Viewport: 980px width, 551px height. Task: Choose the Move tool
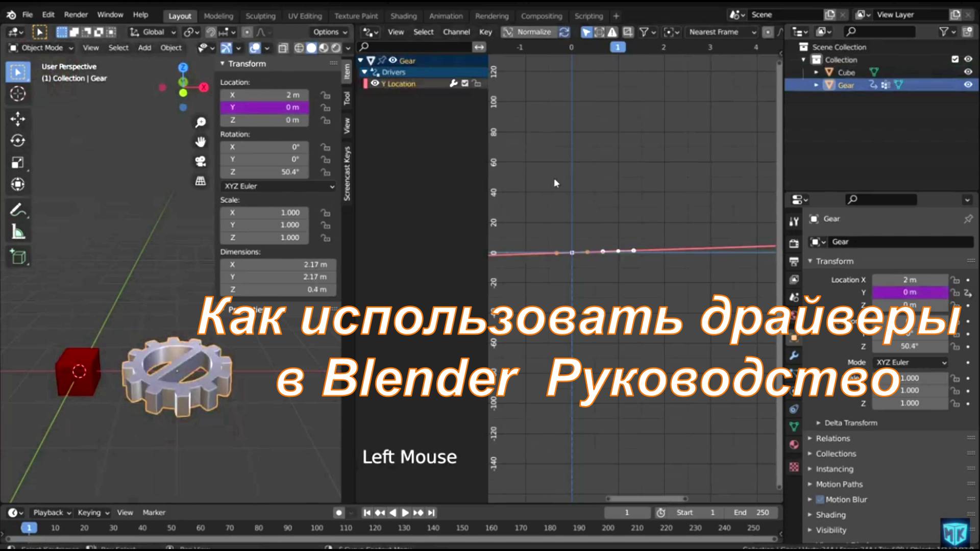pyautogui.click(x=18, y=119)
